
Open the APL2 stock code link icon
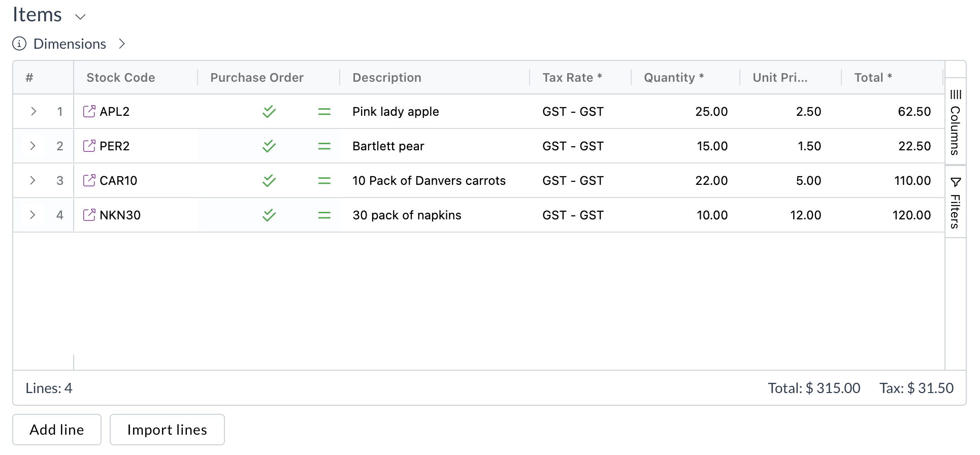click(89, 111)
